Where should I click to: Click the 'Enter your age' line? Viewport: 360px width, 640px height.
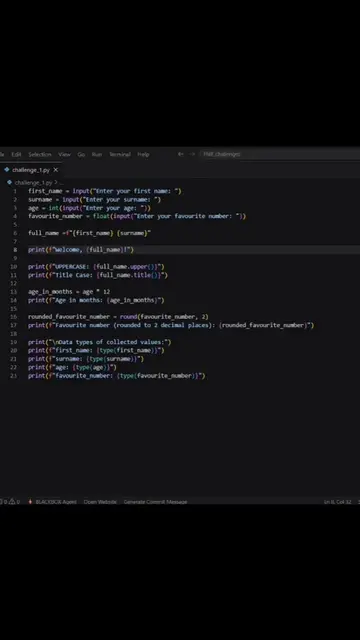[x=89, y=208]
